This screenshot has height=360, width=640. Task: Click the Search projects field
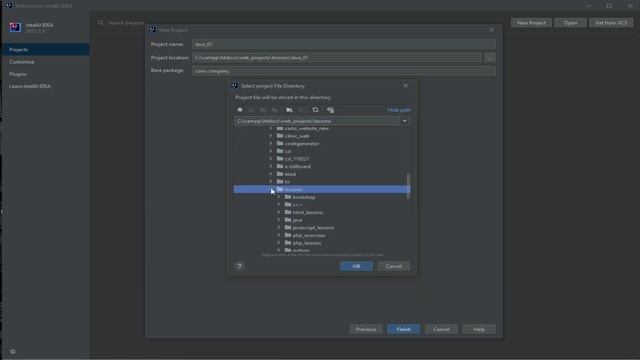(126, 23)
